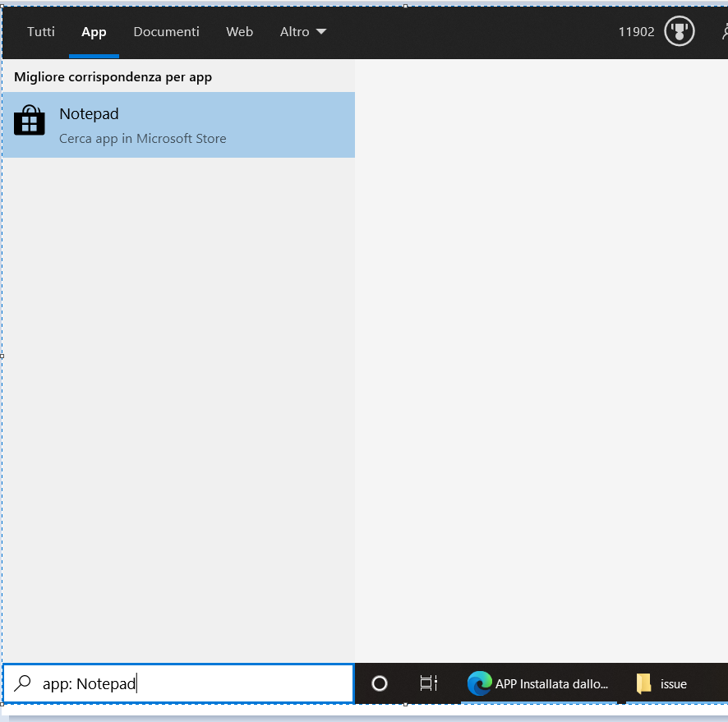Open Task View icon on taskbar
Image resolution: width=728 pixels, height=722 pixels.
[x=429, y=683]
